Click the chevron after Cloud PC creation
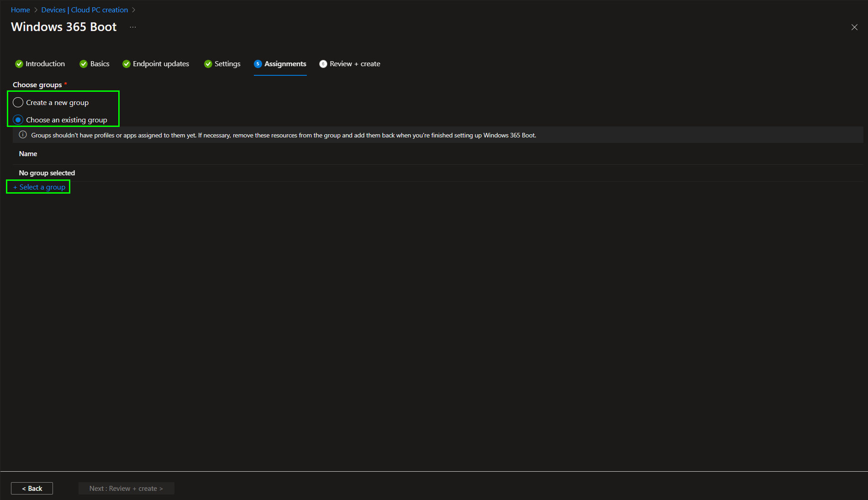Screen dimensions: 868x500 click(134, 10)
